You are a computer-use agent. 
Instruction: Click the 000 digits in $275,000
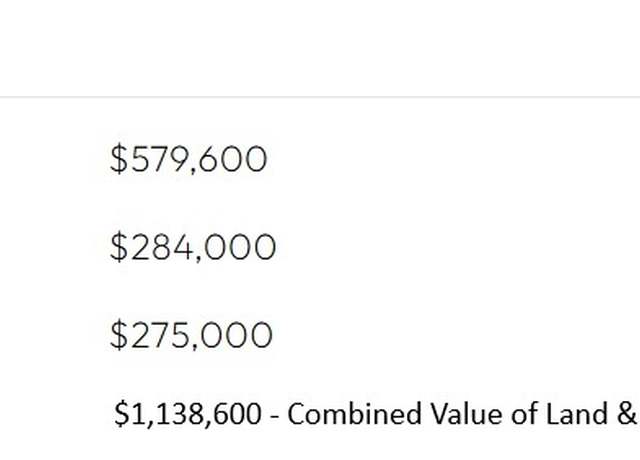click(237, 335)
